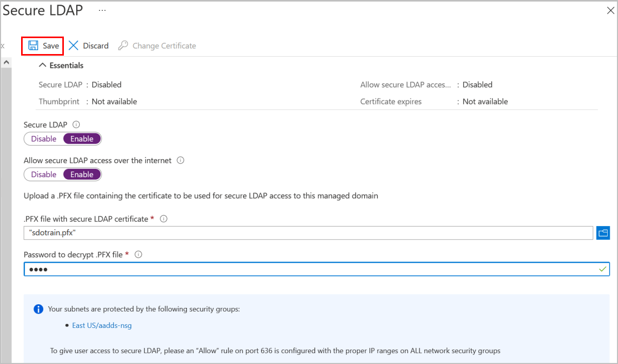Click the Discard label text
The image size is (618, 364).
pyautogui.click(x=96, y=46)
